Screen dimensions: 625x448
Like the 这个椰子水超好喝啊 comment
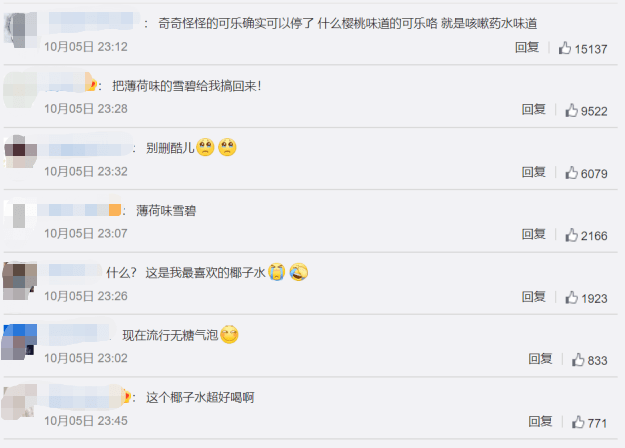578,422
